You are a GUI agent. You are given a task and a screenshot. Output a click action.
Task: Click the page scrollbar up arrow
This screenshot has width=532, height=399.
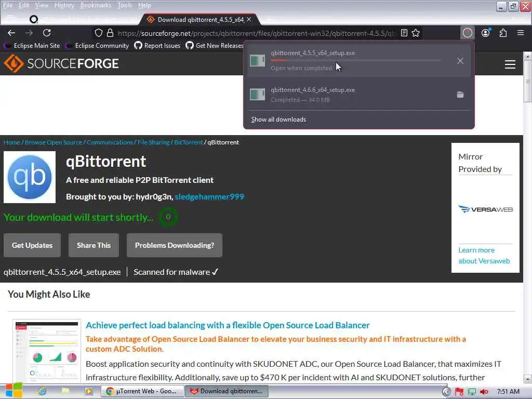click(528, 56)
